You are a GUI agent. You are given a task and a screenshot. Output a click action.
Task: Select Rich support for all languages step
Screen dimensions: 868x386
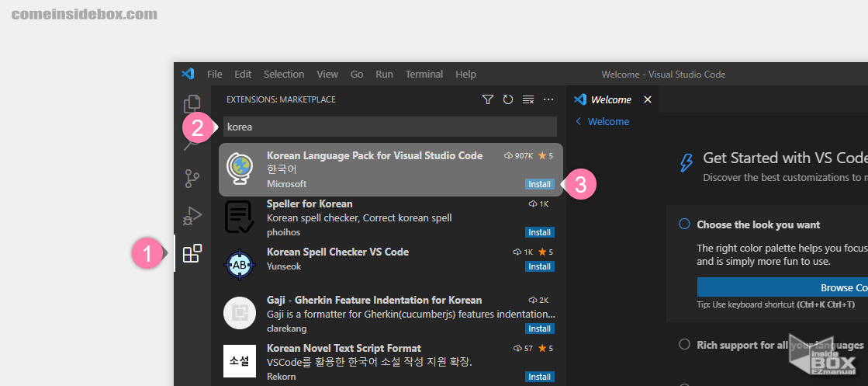[x=780, y=344]
